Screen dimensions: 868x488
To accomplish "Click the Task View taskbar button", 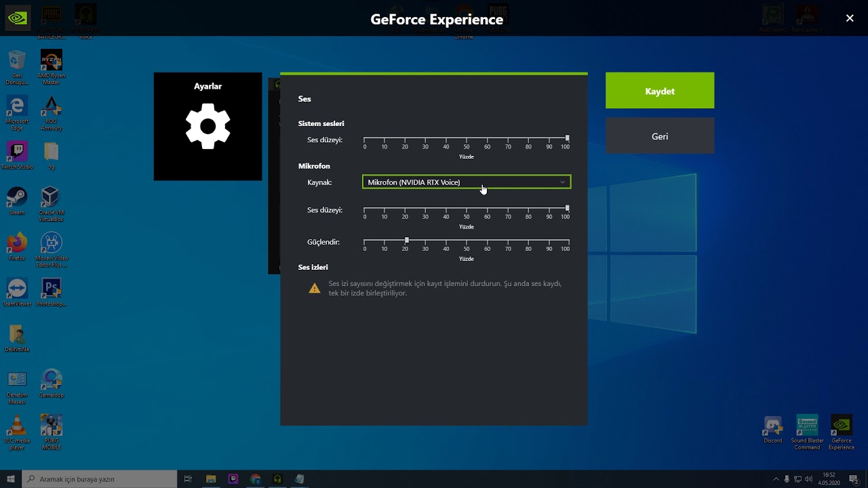I will point(188,479).
